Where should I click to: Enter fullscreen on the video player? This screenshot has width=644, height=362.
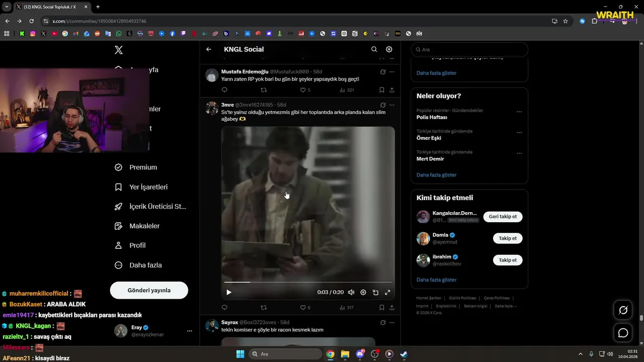(387, 292)
